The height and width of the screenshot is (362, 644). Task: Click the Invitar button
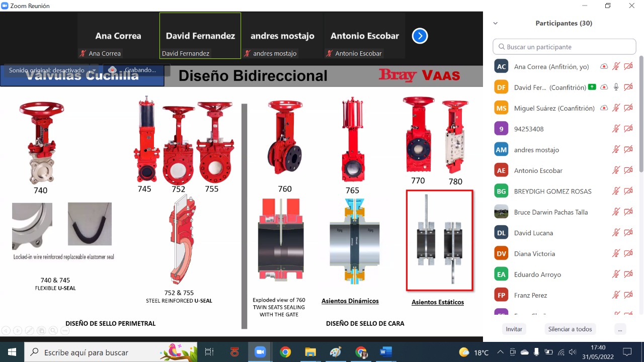pos(514,329)
